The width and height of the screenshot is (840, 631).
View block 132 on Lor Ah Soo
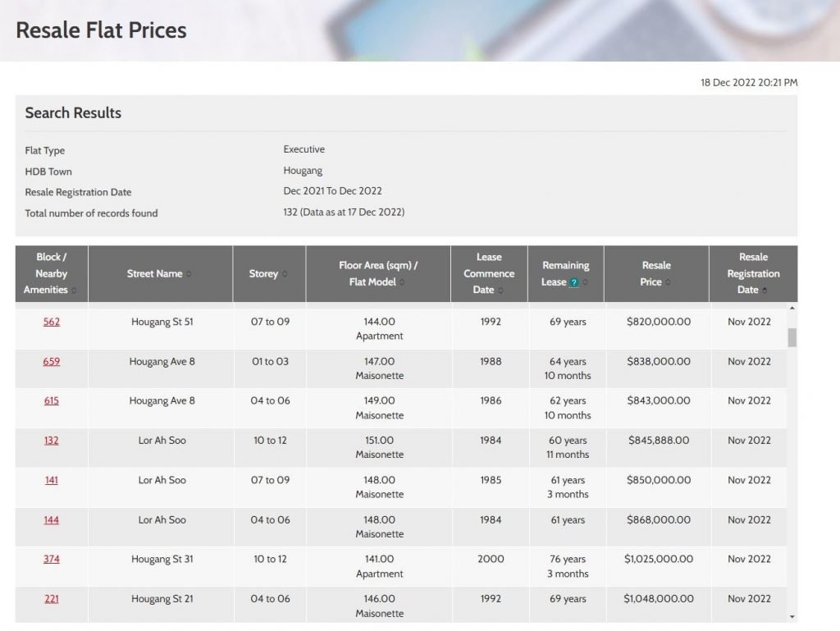(52, 440)
